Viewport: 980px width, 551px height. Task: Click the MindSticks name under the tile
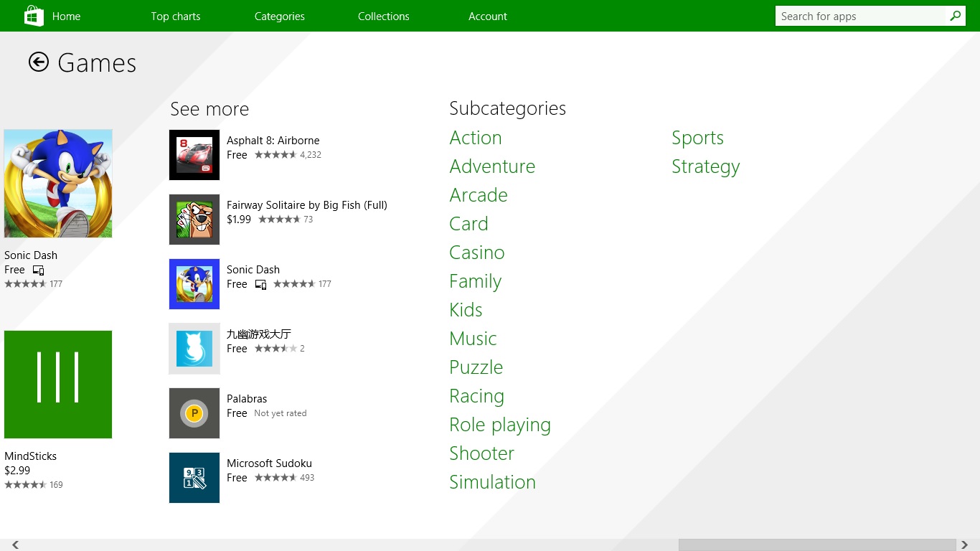coord(30,456)
